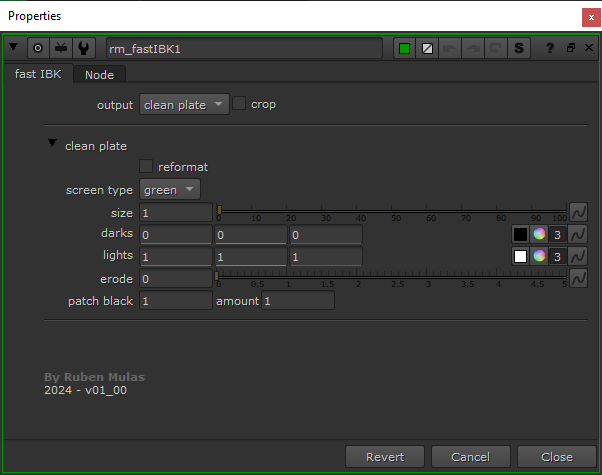Open the output dropdown showing clean plate

point(183,104)
